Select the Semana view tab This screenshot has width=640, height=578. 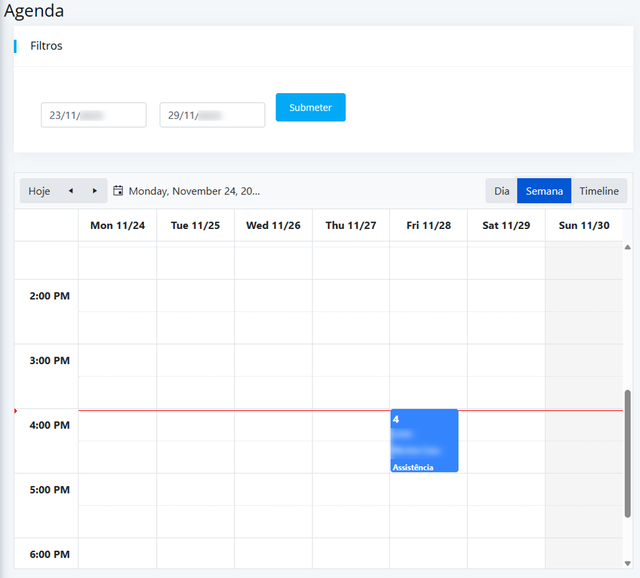544,191
